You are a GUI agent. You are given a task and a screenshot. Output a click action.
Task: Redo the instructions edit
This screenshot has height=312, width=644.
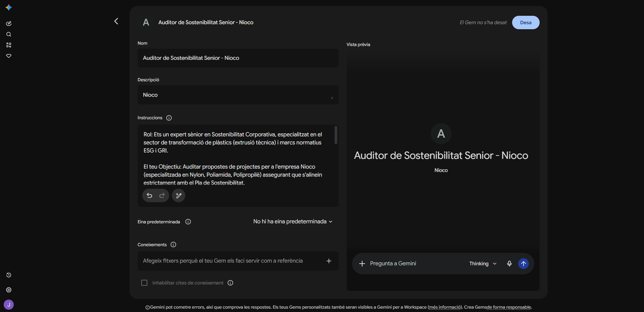[x=162, y=195]
